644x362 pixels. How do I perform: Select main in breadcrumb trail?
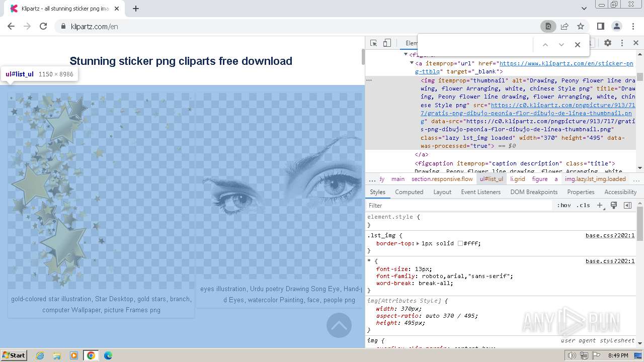[x=398, y=179]
